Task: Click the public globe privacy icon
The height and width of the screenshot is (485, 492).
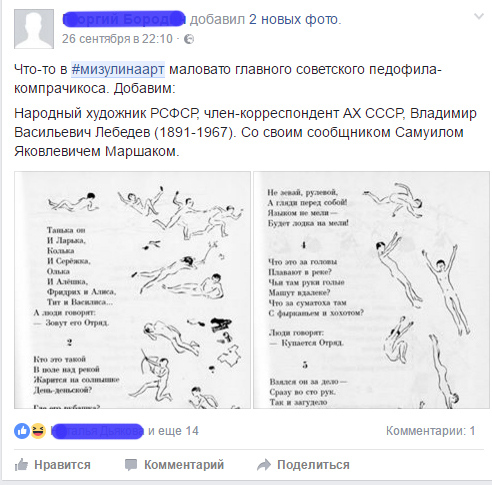Action: pos(189,39)
